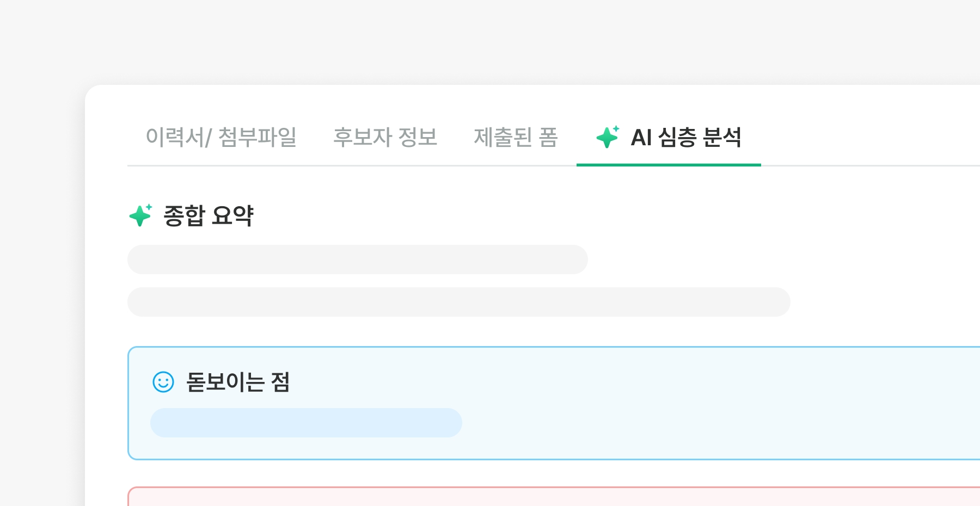Viewport: 980px width, 506px height.
Task: Click the longer gray loading bar under 종합 요약
Action: pyautogui.click(x=458, y=302)
